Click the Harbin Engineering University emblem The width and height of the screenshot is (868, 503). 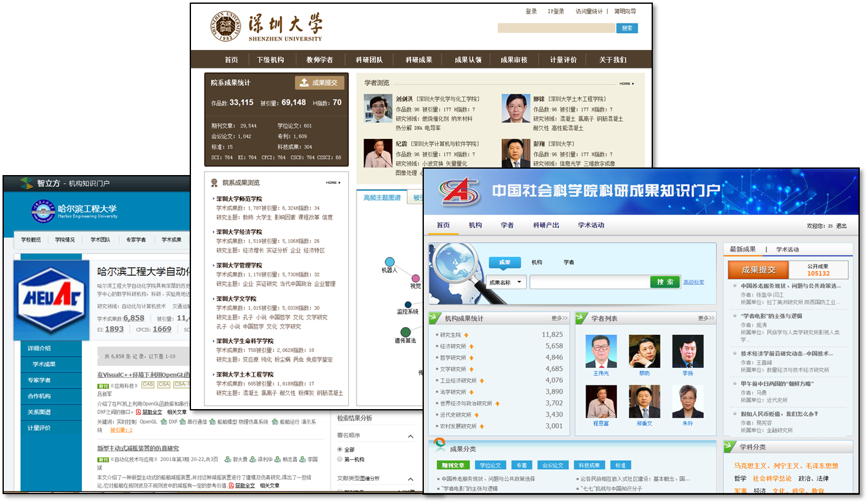[x=43, y=211]
